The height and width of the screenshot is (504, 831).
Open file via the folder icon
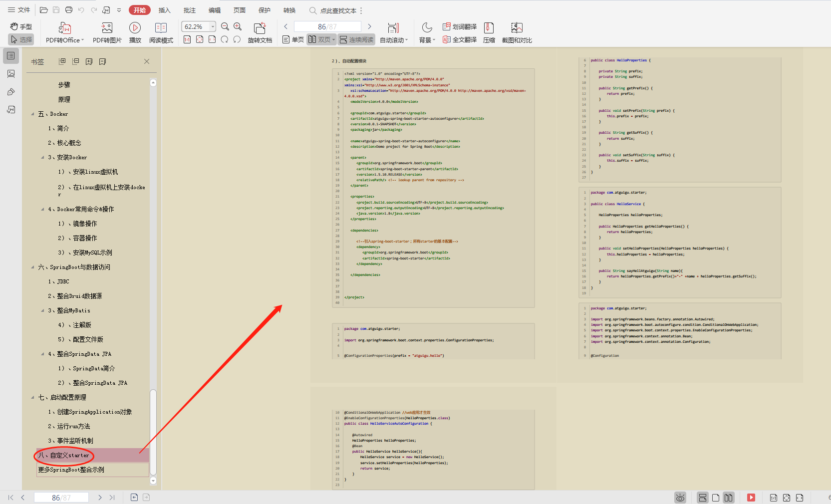44,10
